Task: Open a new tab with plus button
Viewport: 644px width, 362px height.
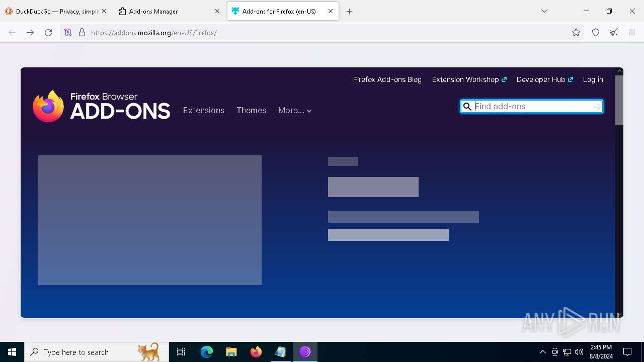Action: coord(350,11)
